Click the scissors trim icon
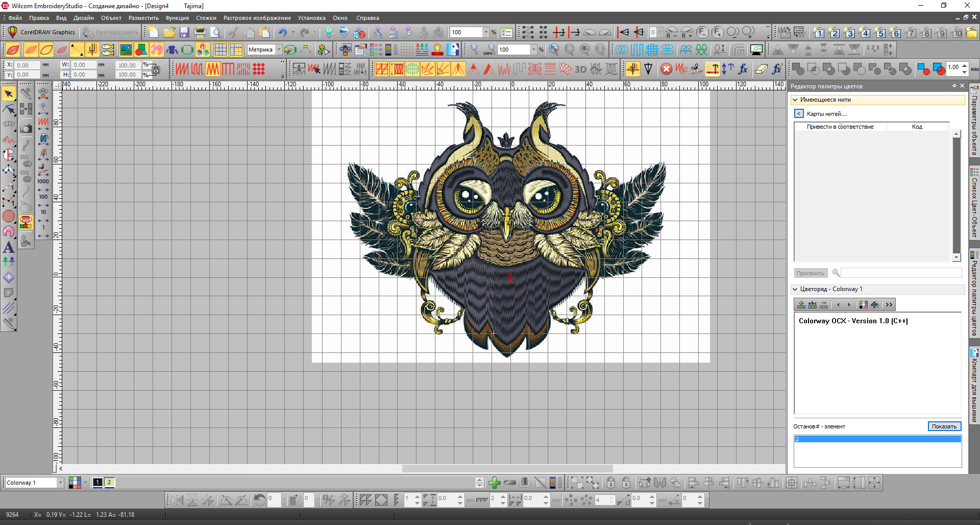980x525 pixels. coord(697,69)
